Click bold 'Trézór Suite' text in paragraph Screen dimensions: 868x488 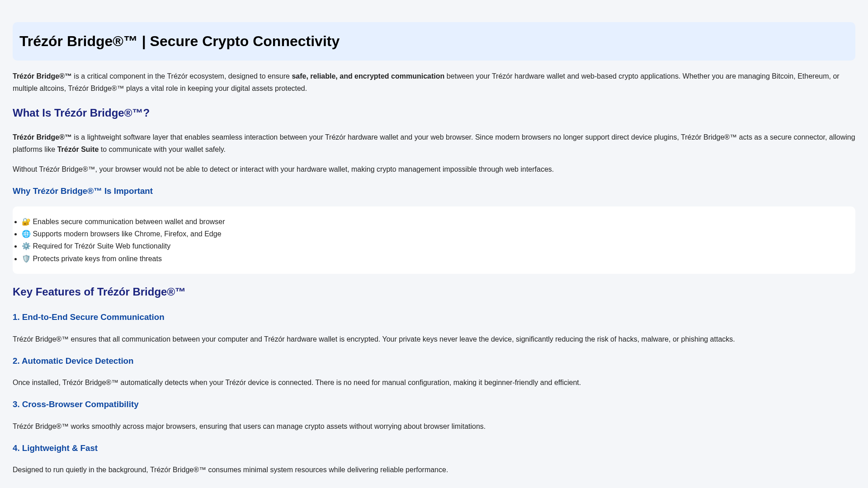[x=78, y=150]
